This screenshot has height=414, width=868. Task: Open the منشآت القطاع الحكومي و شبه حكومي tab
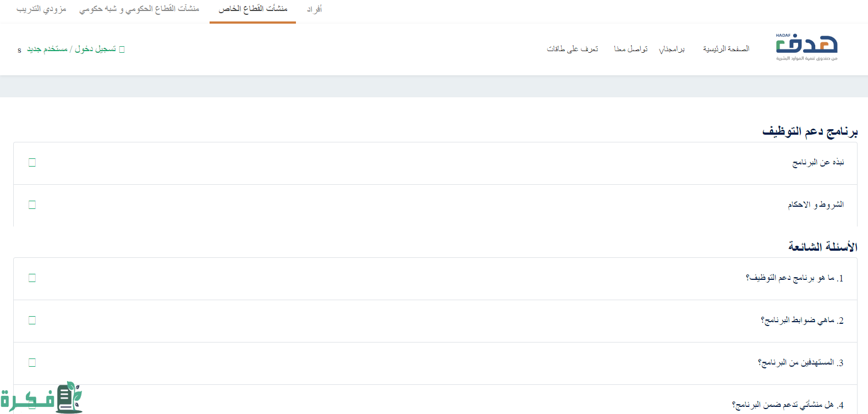(x=139, y=9)
